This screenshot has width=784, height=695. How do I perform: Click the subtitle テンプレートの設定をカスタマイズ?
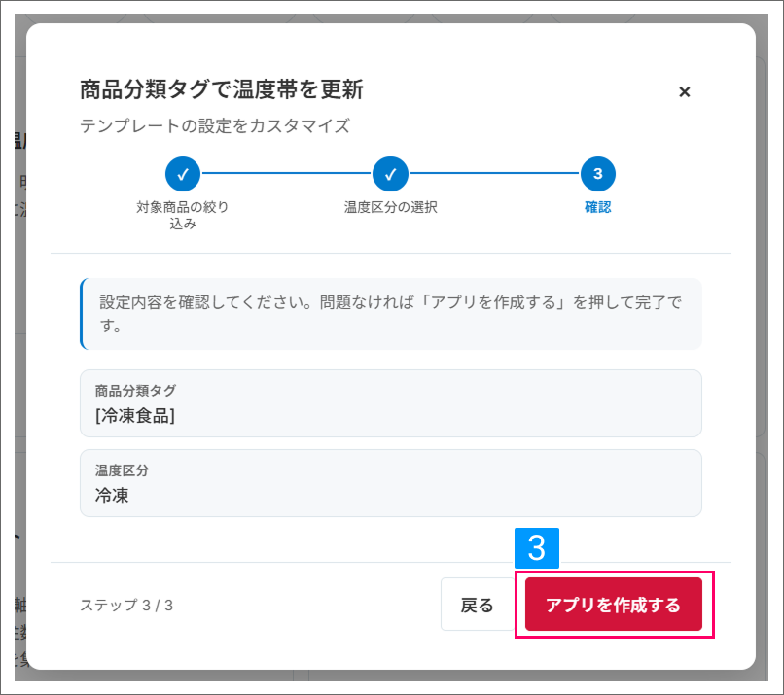[215, 126]
